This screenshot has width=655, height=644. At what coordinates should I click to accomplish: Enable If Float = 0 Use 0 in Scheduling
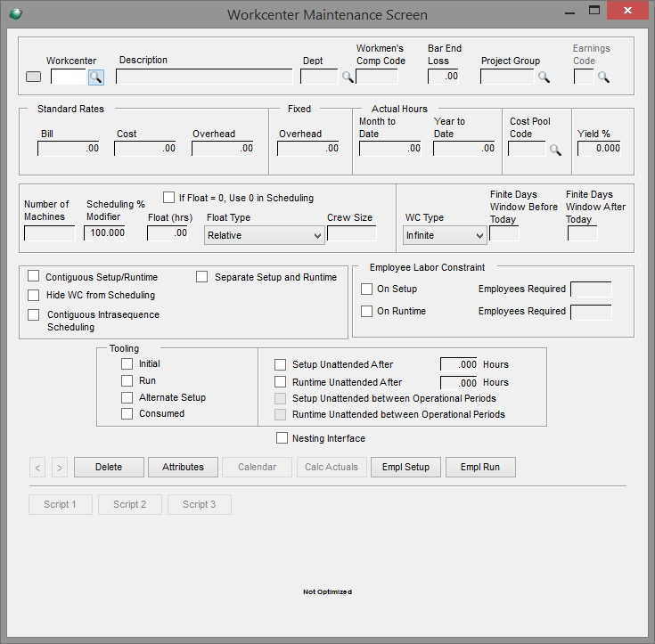pos(168,197)
